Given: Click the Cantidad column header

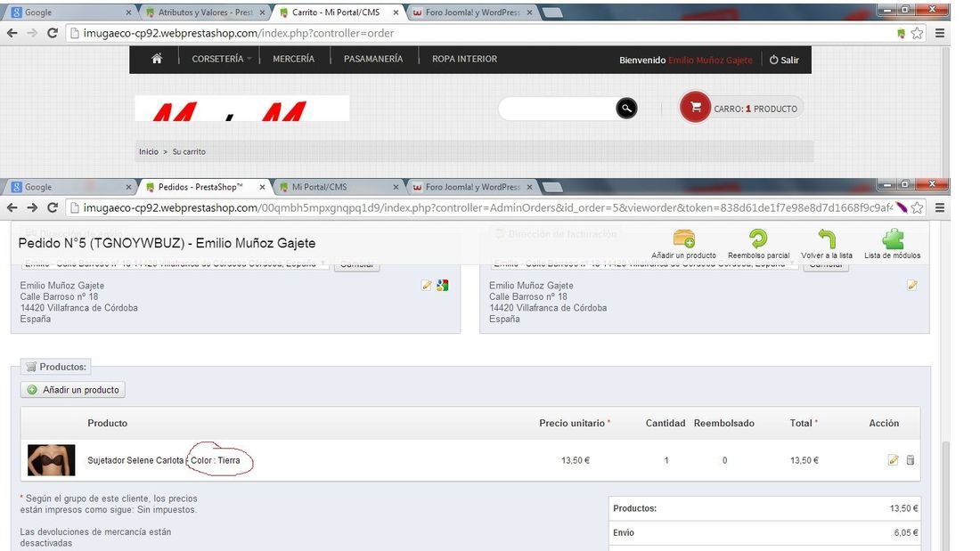Looking at the screenshot, I should coord(665,423).
